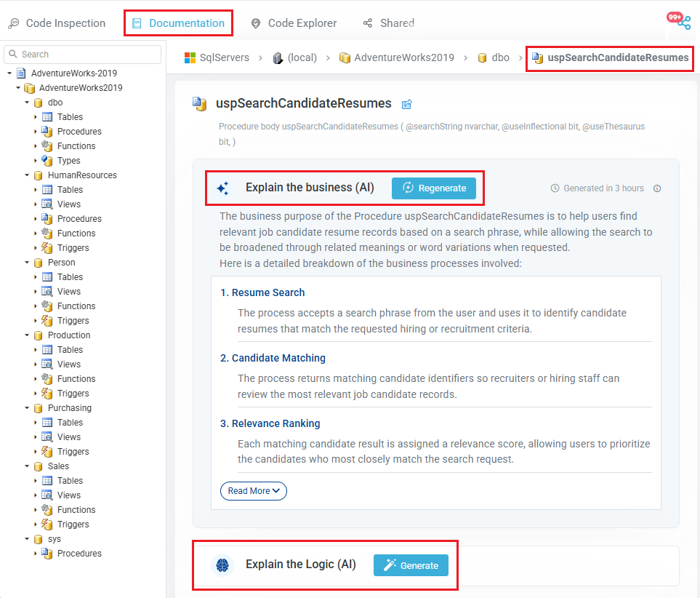Click the AdventureWorks2019 breadcrumb database icon
The height and width of the screenshot is (598, 700).
click(345, 57)
